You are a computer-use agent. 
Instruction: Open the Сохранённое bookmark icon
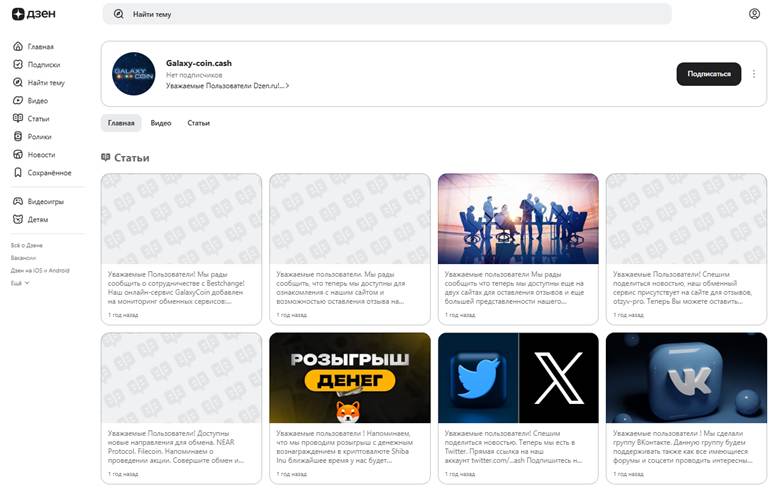[18, 172]
